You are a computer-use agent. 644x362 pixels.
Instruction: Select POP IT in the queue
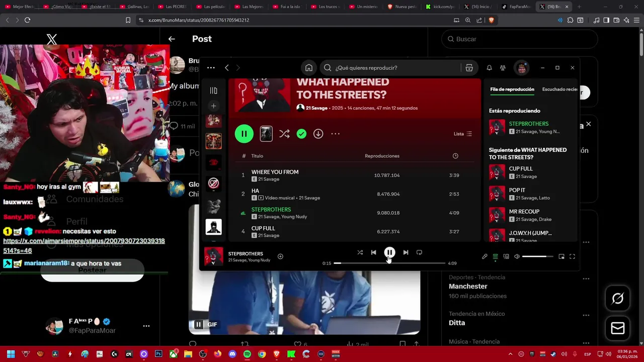click(531, 194)
